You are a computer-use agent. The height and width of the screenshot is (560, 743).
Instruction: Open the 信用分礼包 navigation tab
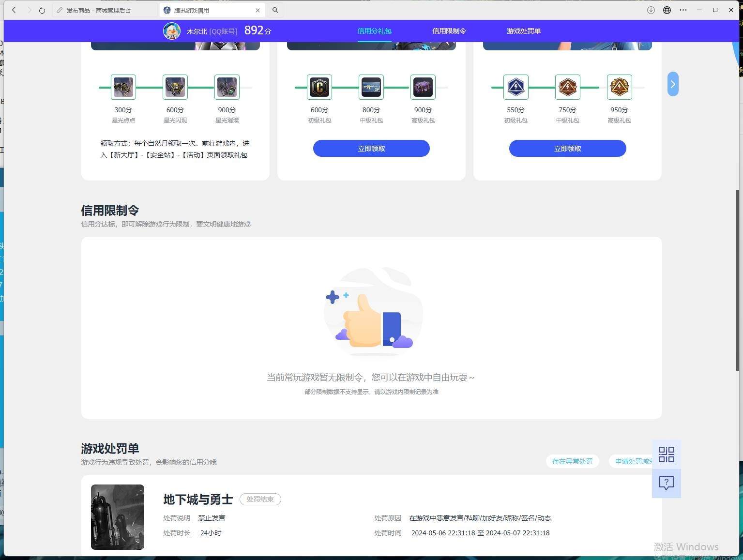[x=374, y=31]
